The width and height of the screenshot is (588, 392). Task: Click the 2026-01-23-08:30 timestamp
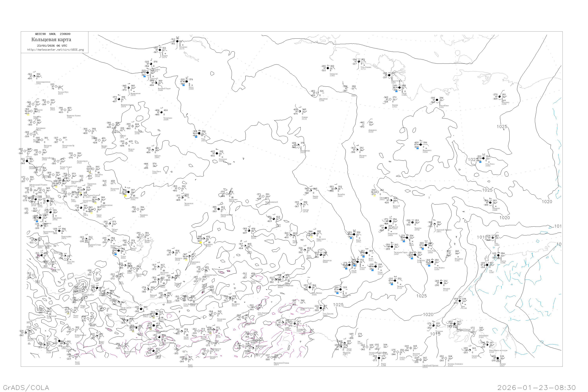point(536,387)
